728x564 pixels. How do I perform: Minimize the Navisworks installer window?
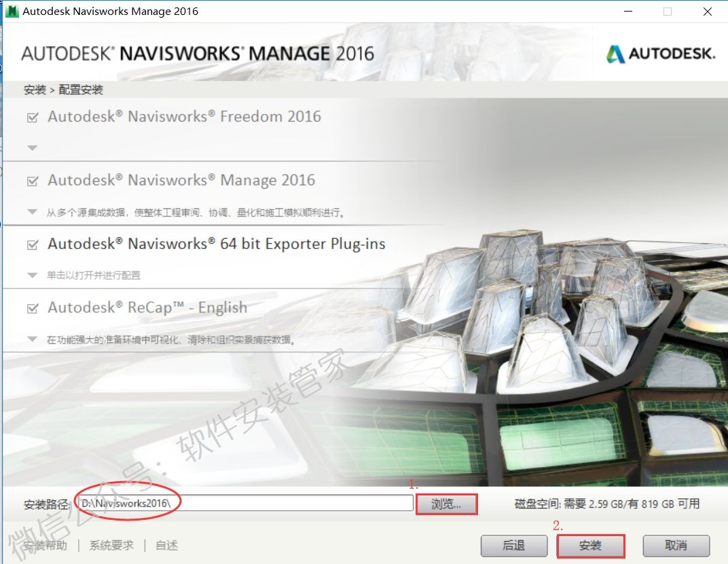(628, 12)
